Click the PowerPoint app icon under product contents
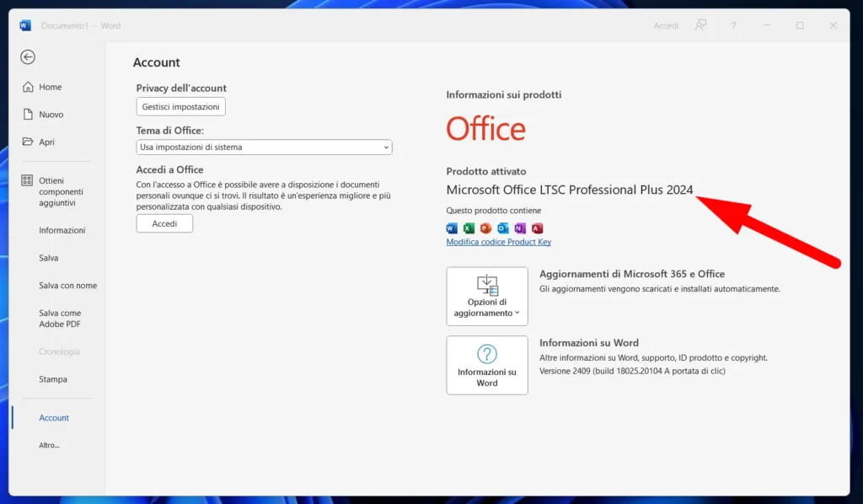The height and width of the screenshot is (504, 863). 486,228
